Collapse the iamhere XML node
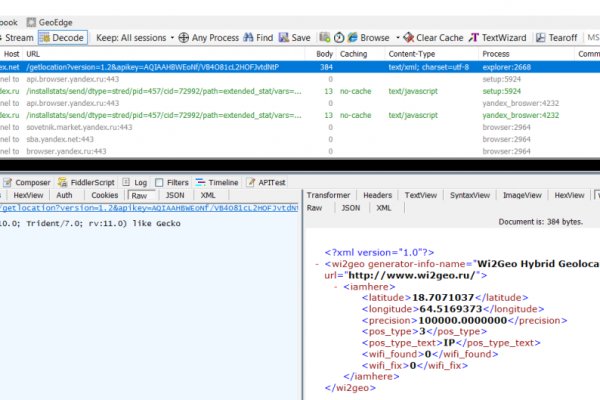 coord(335,285)
